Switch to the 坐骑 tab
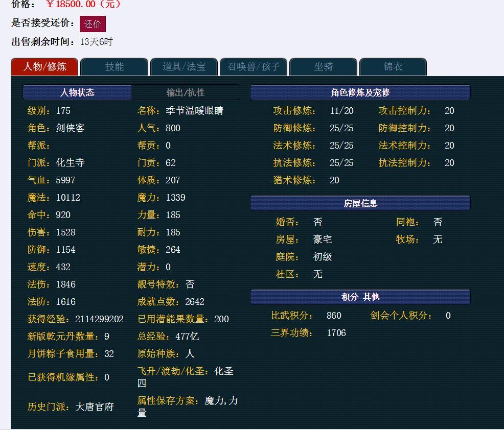 [324, 67]
